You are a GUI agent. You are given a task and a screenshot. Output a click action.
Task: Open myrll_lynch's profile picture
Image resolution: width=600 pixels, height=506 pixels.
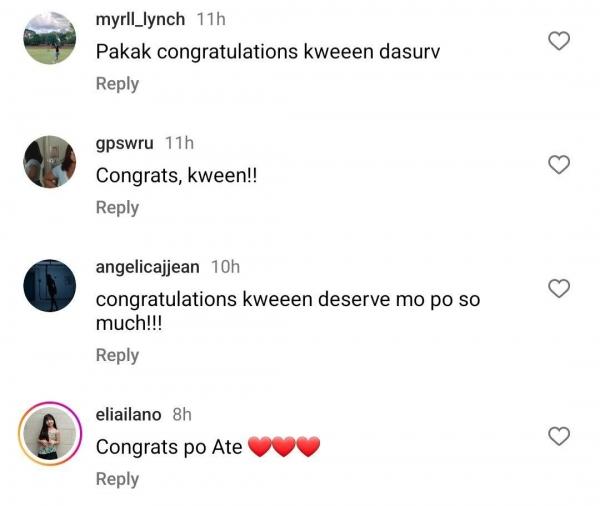pyautogui.click(x=49, y=38)
